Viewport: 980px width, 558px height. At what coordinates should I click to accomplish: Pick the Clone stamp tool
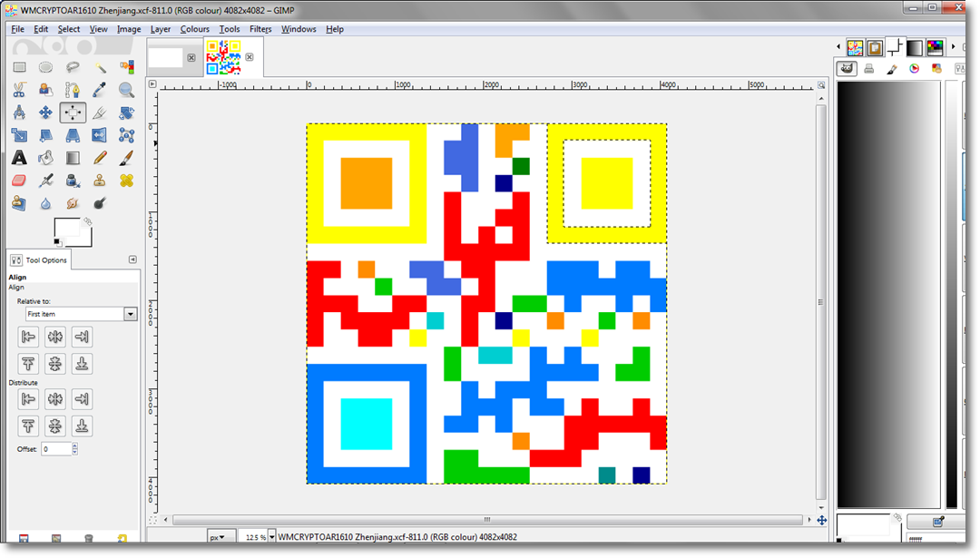pos(100,181)
